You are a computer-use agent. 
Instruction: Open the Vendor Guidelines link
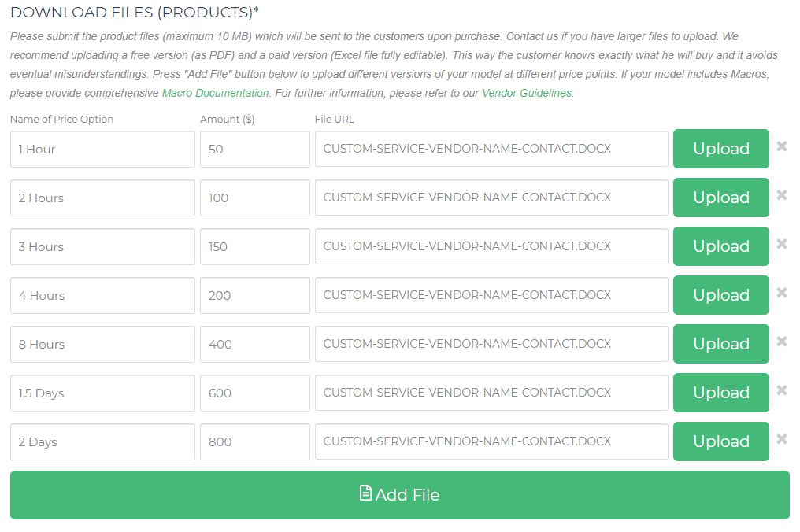[x=527, y=93]
